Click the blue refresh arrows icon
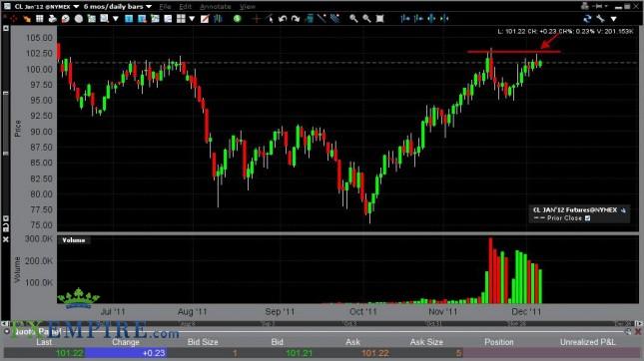The height and width of the screenshot is (361, 644). tap(587, 19)
